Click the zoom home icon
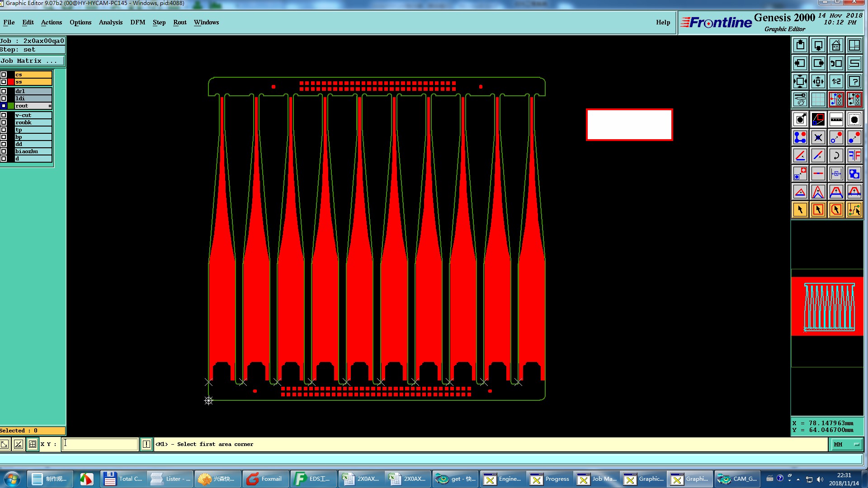This screenshot has width=868, height=488. (x=836, y=45)
